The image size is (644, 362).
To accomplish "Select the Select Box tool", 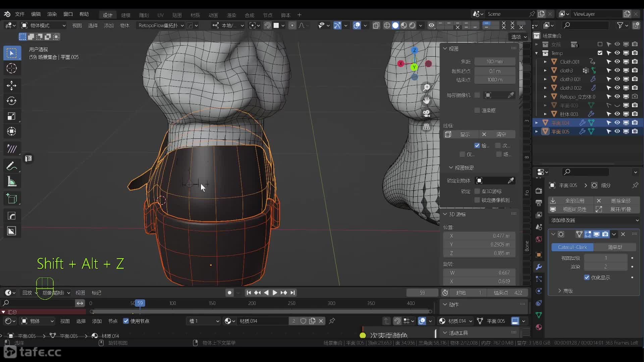I will (12, 53).
